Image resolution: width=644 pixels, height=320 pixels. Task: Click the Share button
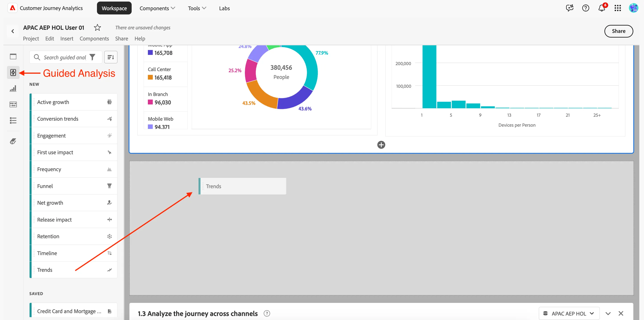[x=618, y=31]
